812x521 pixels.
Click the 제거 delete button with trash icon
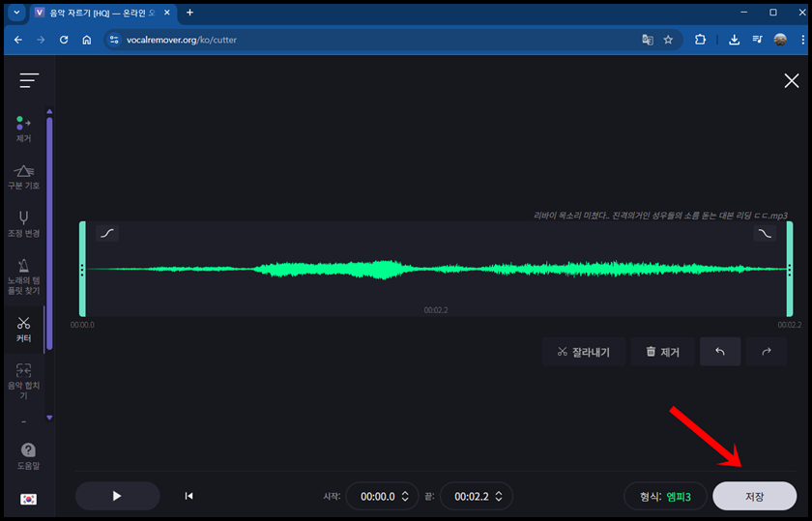[x=662, y=352]
